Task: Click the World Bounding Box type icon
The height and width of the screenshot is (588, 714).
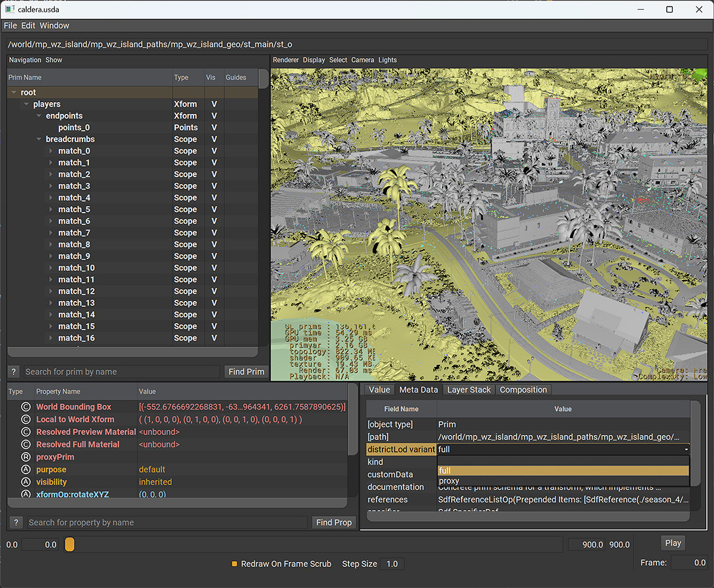Action: tap(25, 407)
